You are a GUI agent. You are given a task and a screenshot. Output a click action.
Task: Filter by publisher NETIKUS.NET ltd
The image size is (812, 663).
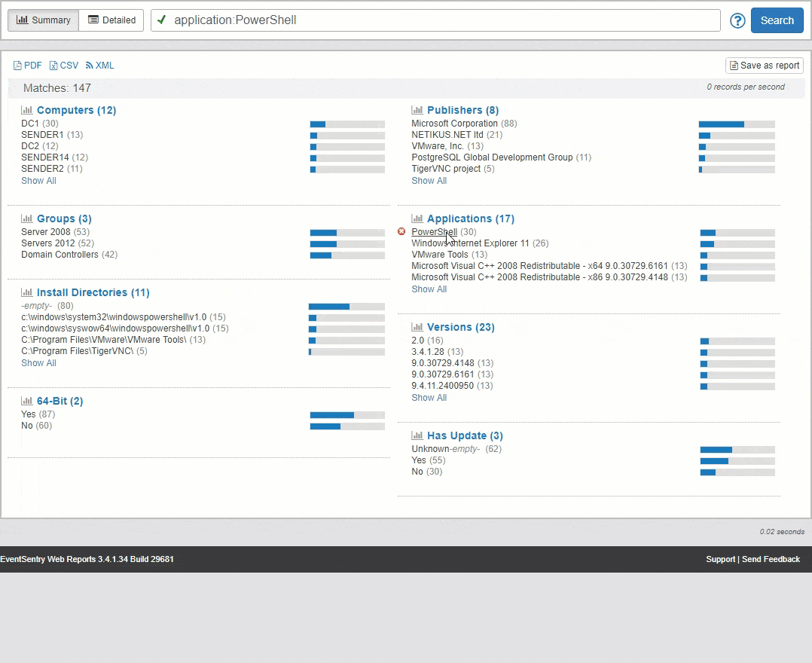447,135
